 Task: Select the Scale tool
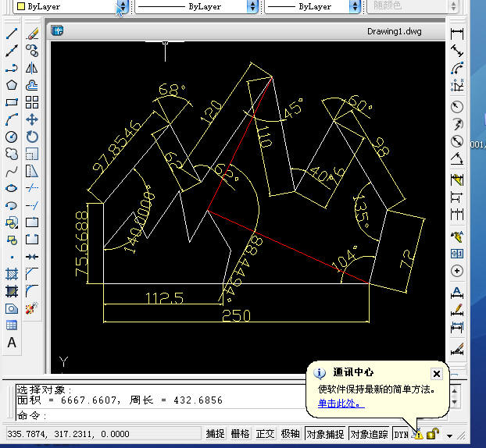(32, 154)
